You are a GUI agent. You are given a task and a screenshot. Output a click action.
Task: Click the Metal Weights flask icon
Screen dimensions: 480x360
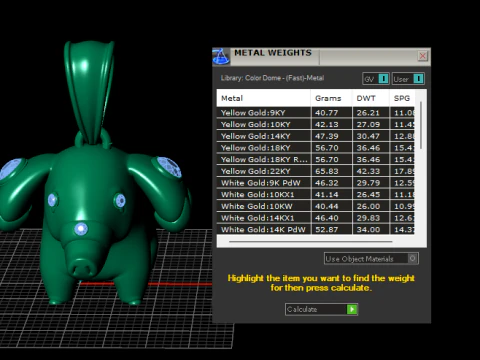[x=221, y=56]
